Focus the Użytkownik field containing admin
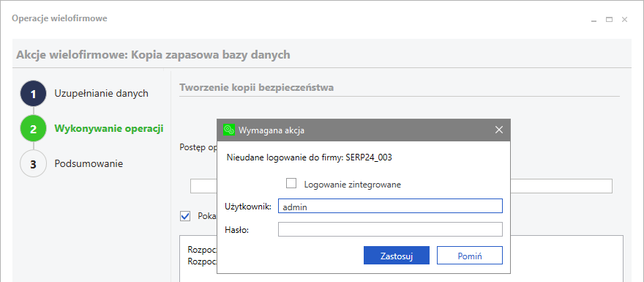644x282 pixels. click(390, 206)
